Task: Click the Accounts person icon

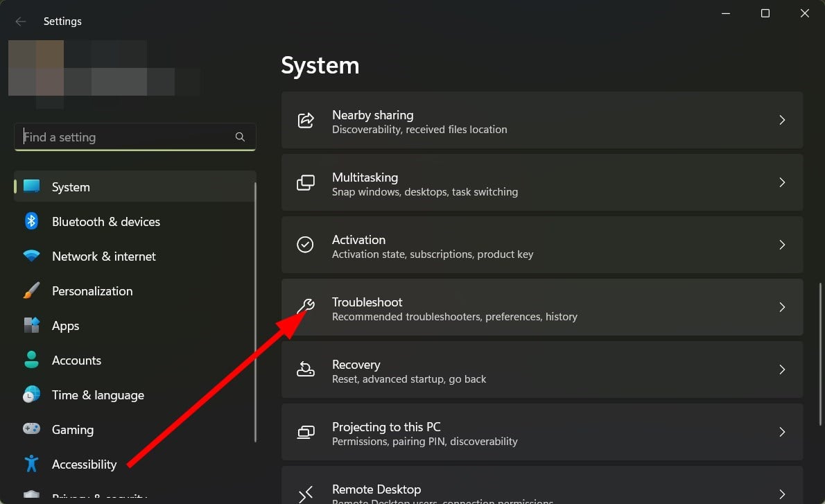Action: (31, 360)
